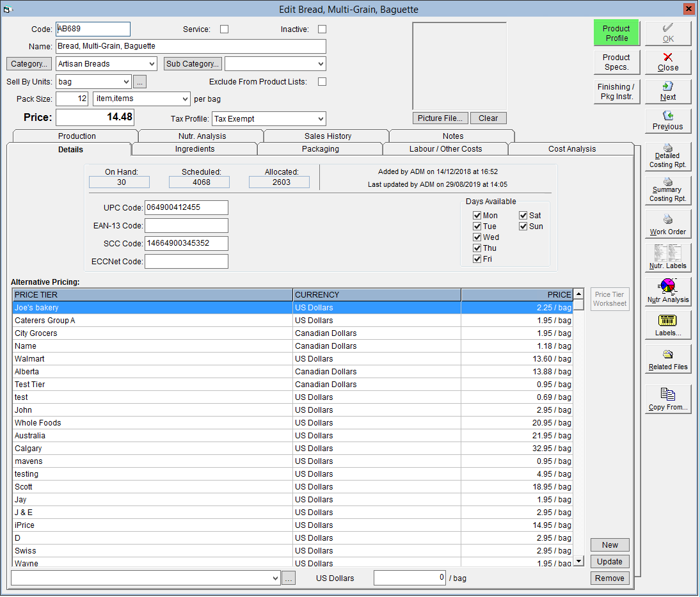The image size is (700, 597).
Task: Select the Whole Foods price tier row
Action: click(x=293, y=423)
